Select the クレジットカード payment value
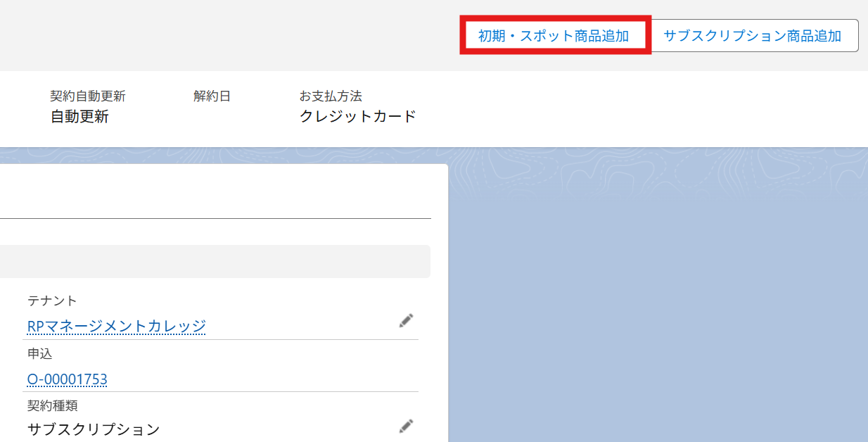This screenshot has width=868, height=442. (x=357, y=117)
